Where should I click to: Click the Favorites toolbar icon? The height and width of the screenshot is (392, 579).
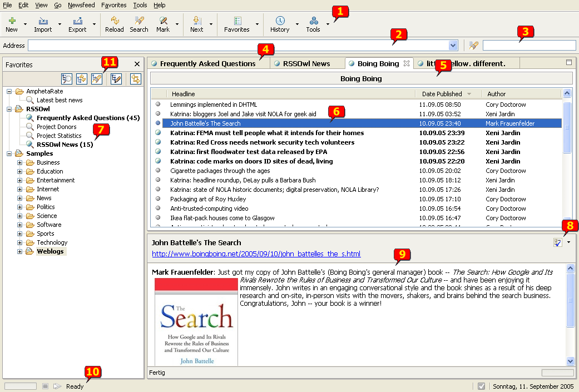coord(237,21)
